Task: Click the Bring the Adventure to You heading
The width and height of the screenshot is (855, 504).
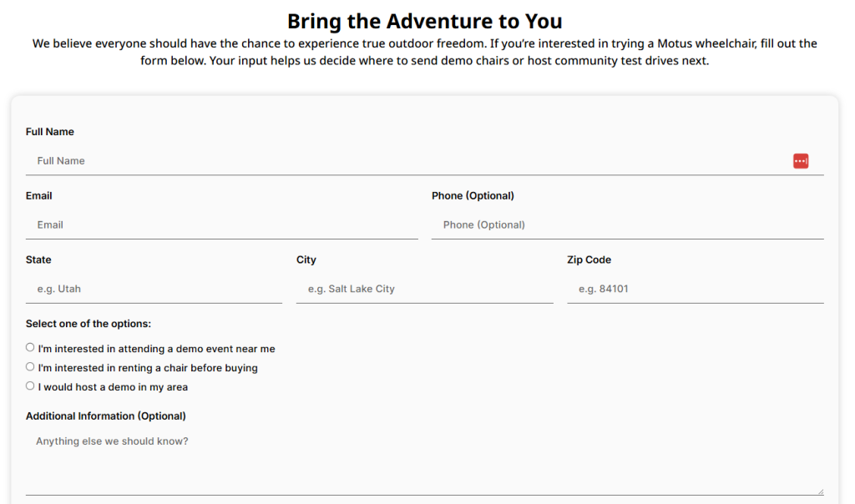Action: tap(424, 21)
